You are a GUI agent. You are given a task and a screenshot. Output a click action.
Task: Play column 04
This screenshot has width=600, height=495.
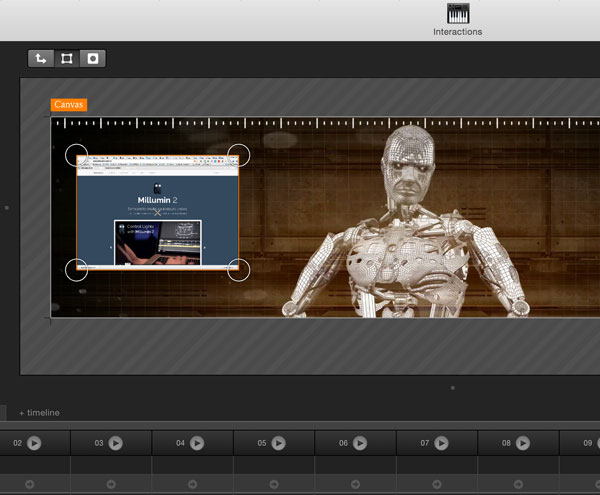click(x=197, y=443)
